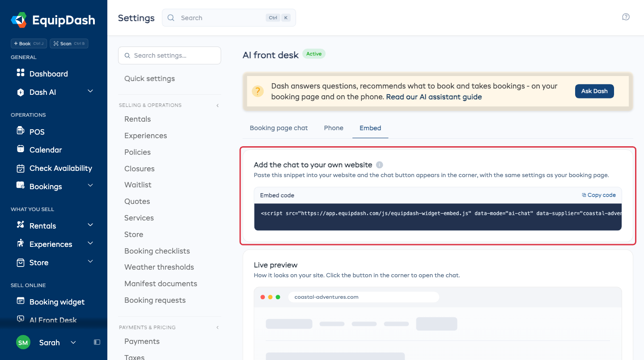Screen dimensions: 644x360
Task: Click the AI Front Desk phone icon
Action: pyautogui.click(x=20, y=319)
